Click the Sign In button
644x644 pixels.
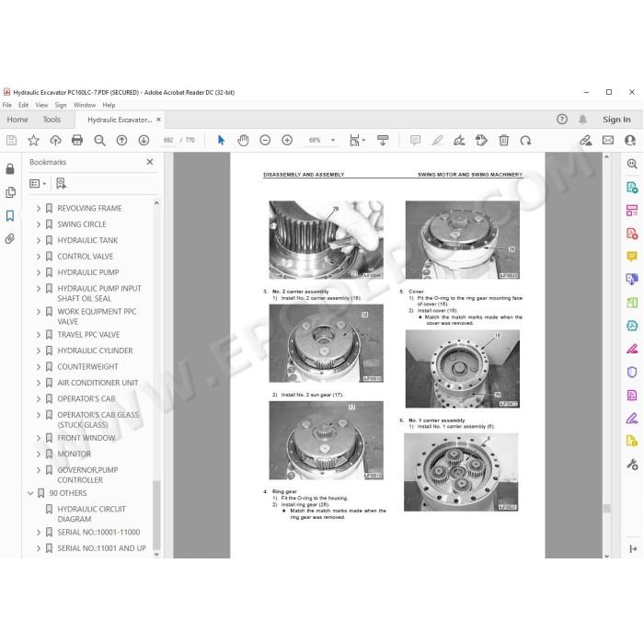[616, 120]
